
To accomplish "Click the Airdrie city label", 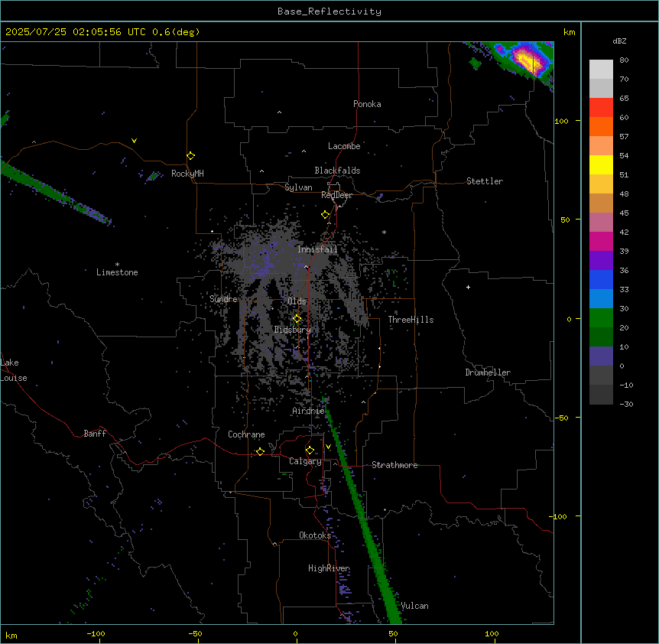I will pos(309,411).
